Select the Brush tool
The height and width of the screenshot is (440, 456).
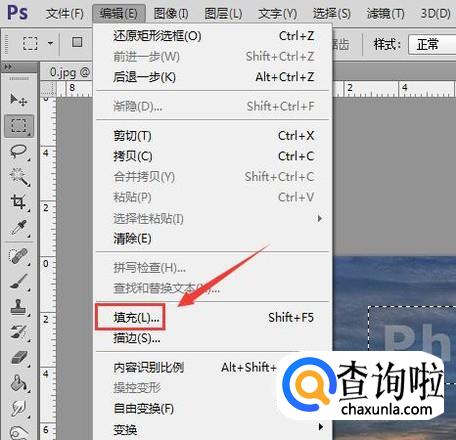click(19, 282)
